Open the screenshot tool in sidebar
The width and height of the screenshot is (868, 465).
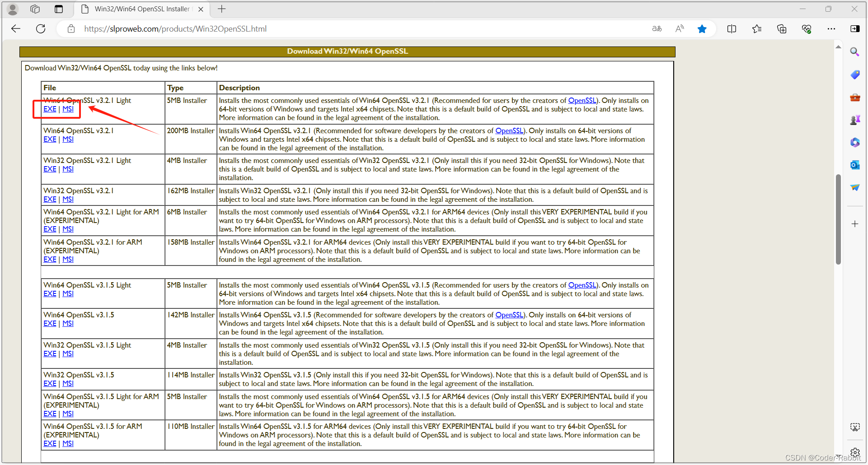(854, 427)
